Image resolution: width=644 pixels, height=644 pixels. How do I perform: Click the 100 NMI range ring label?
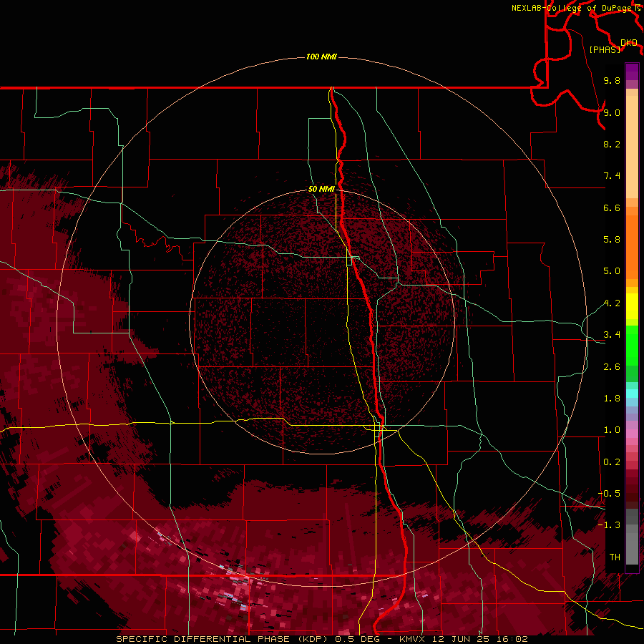point(321,57)
